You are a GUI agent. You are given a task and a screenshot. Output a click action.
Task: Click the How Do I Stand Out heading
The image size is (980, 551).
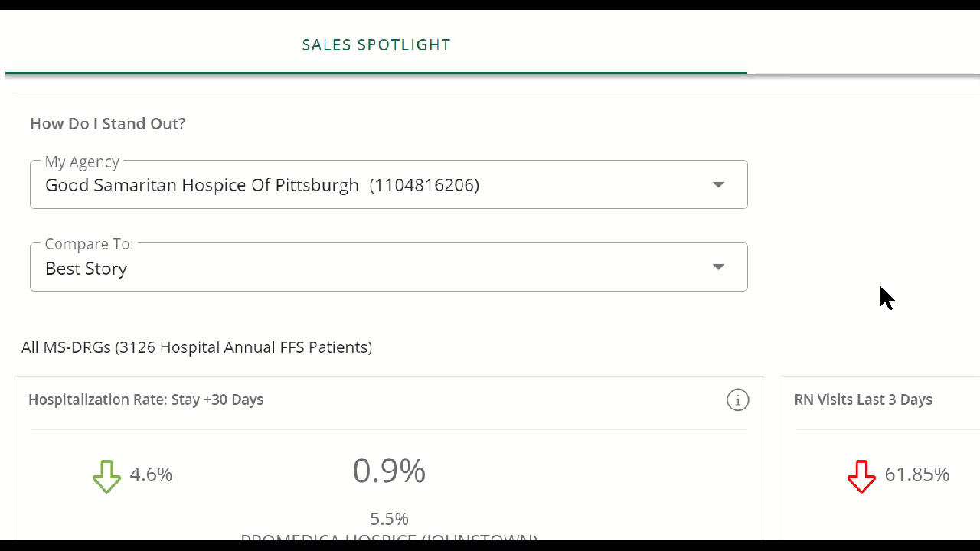pyautogui.click(x=108, y=124)
